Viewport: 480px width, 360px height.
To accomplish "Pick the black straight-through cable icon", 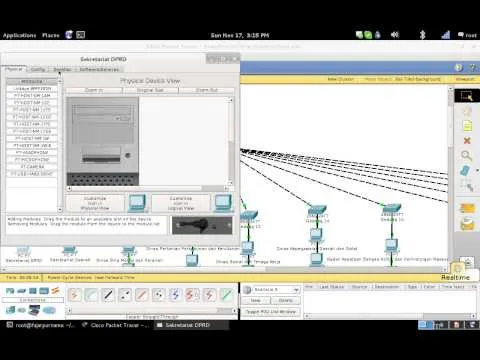I will (x=108, y=295).
